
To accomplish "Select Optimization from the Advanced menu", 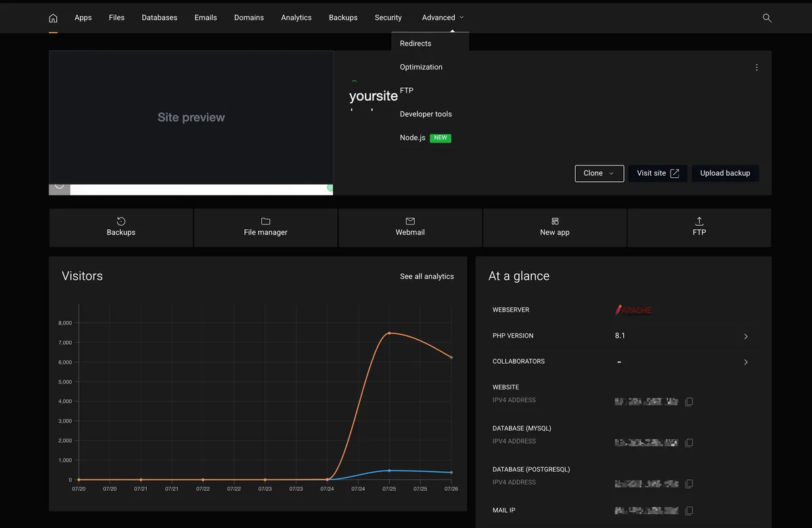I will (x=421, y=67).
